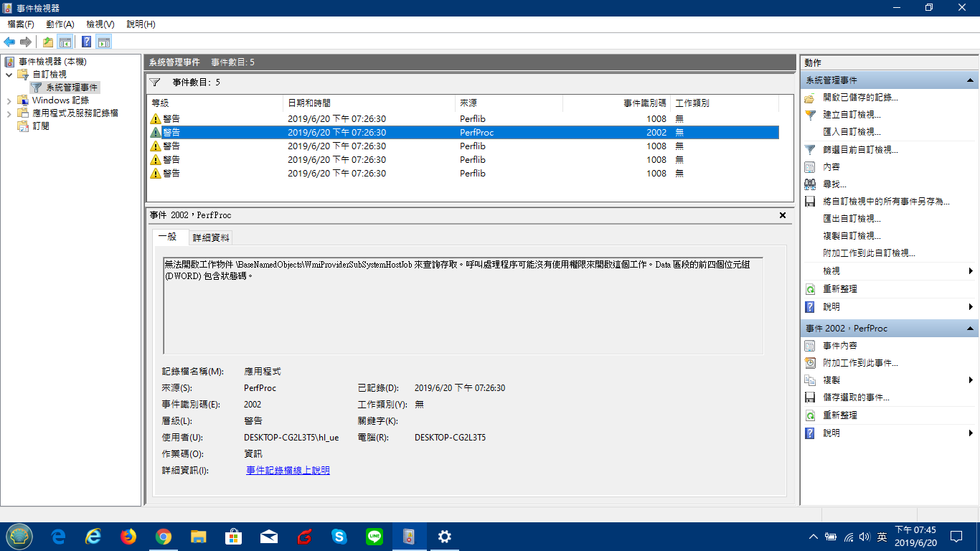Open the 動作(A) menu
This screenshot has width=980, height=551.
60,24
